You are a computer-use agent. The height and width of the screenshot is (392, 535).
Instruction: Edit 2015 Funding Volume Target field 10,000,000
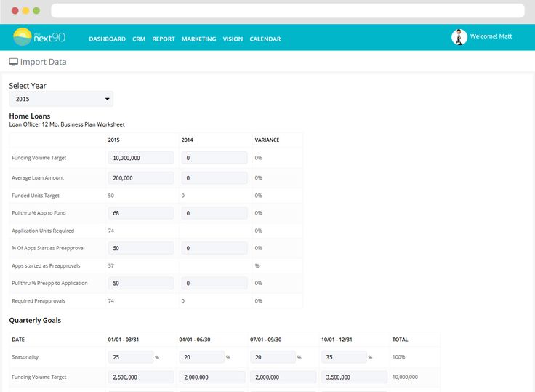click(141, 158)
